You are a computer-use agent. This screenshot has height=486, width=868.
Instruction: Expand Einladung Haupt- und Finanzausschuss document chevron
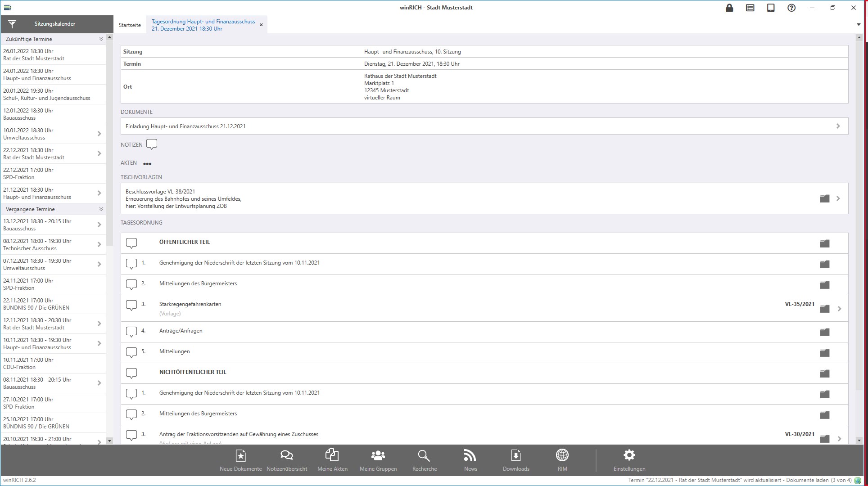pyautogui.click(x=838, y=126)
